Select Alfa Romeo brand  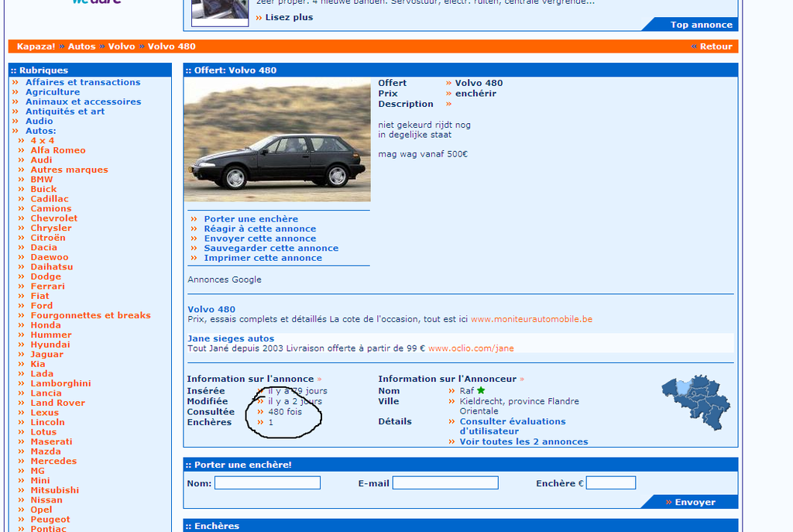point(58,150)
